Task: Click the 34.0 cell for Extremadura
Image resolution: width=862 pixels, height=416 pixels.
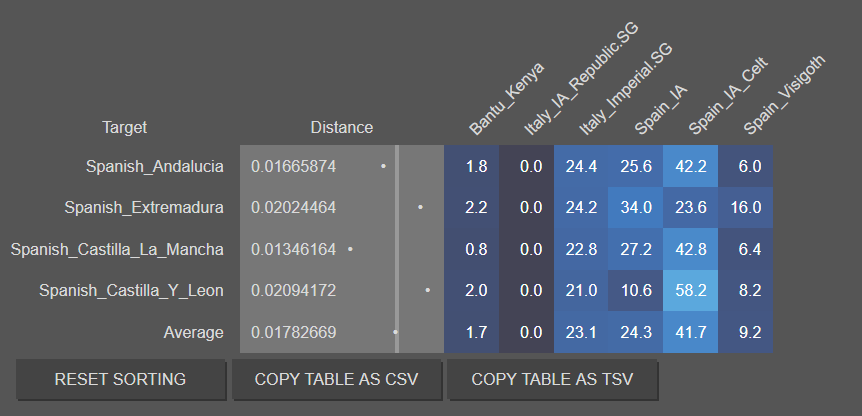Action: (x=636, y=208)
